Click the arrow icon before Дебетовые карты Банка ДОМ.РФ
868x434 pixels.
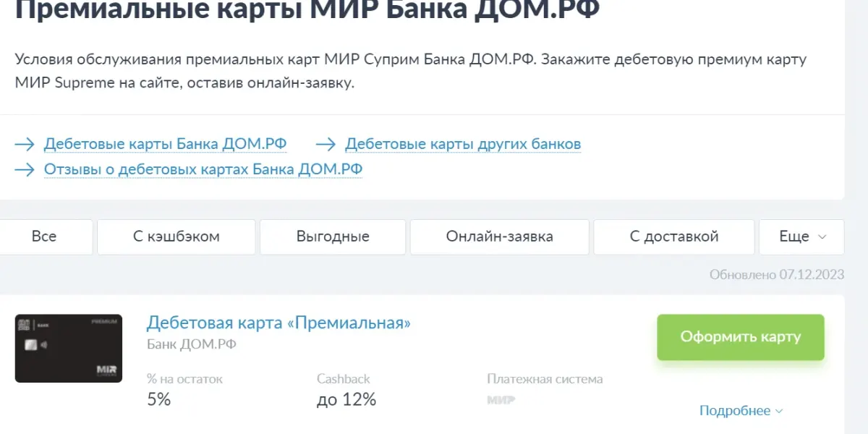[x=25, y=144]
